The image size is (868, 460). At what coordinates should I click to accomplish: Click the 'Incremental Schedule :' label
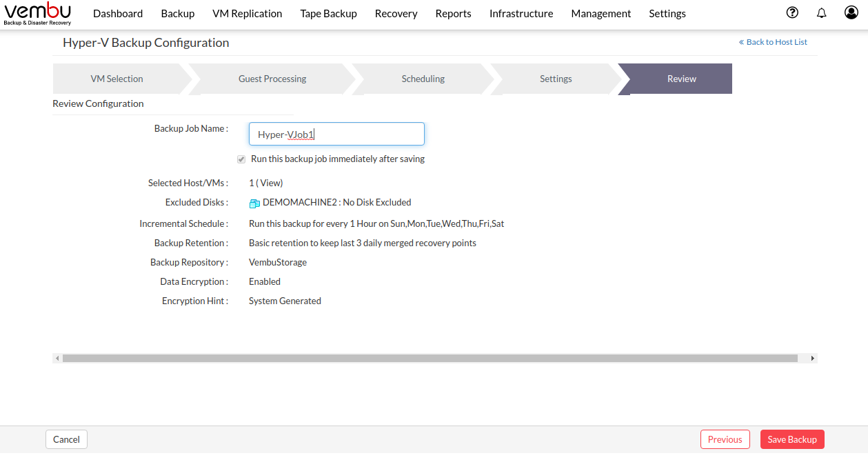point(184,223)
